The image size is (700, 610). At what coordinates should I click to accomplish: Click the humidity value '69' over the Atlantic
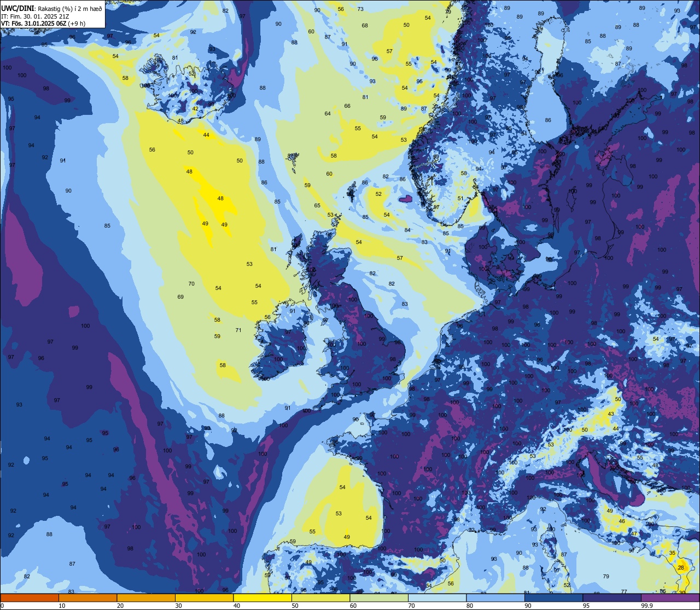coord(180,297)
